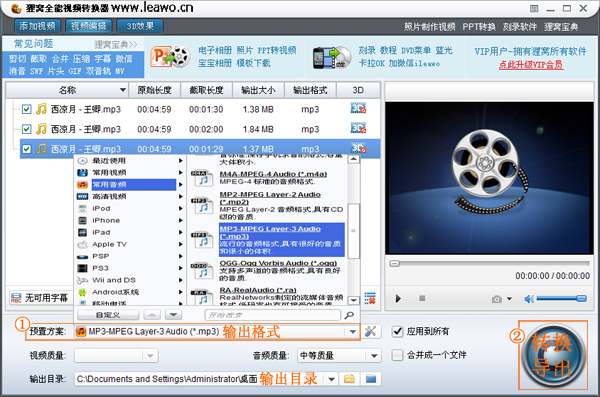The height and width of the screenshot is (397, 600).
Task: Click the category list down arrow button
Action: click(173, 315)
